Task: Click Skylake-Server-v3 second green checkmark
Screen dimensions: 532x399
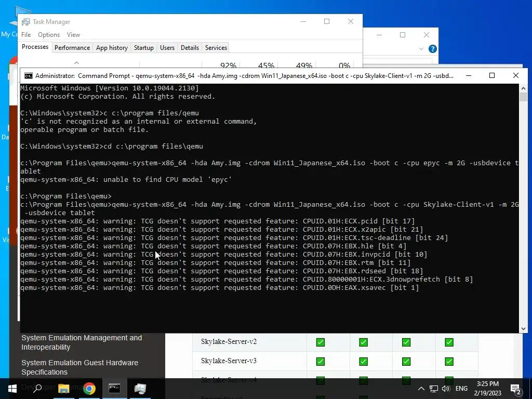Action: point(363,362)
